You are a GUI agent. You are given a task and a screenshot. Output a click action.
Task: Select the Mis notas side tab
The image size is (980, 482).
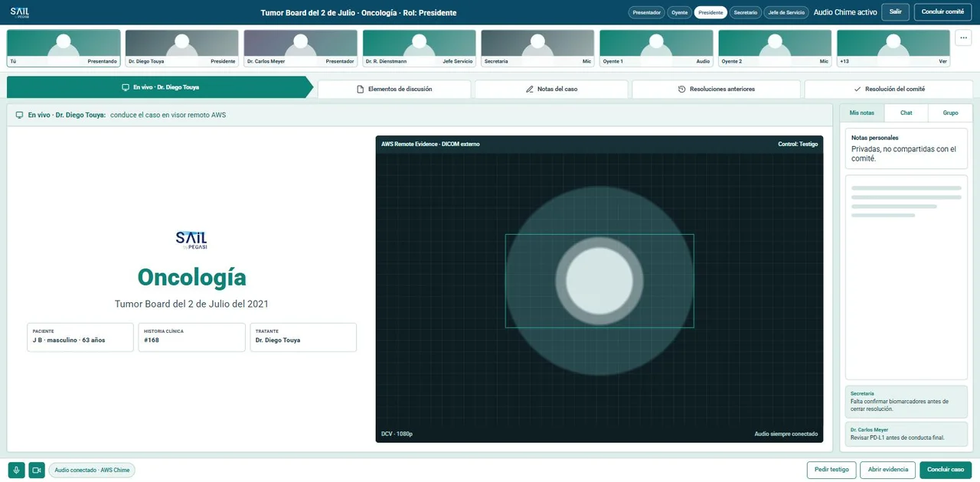[x=862, y=112]
